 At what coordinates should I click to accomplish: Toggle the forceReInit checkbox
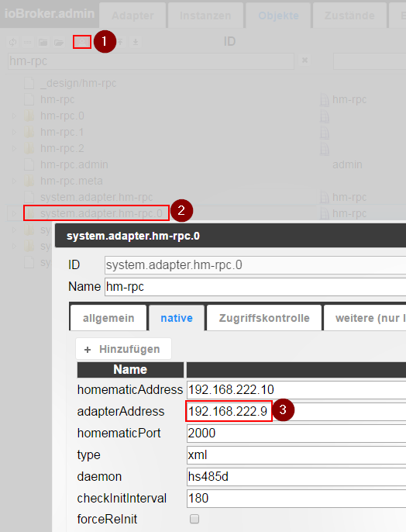pos(194,519)
